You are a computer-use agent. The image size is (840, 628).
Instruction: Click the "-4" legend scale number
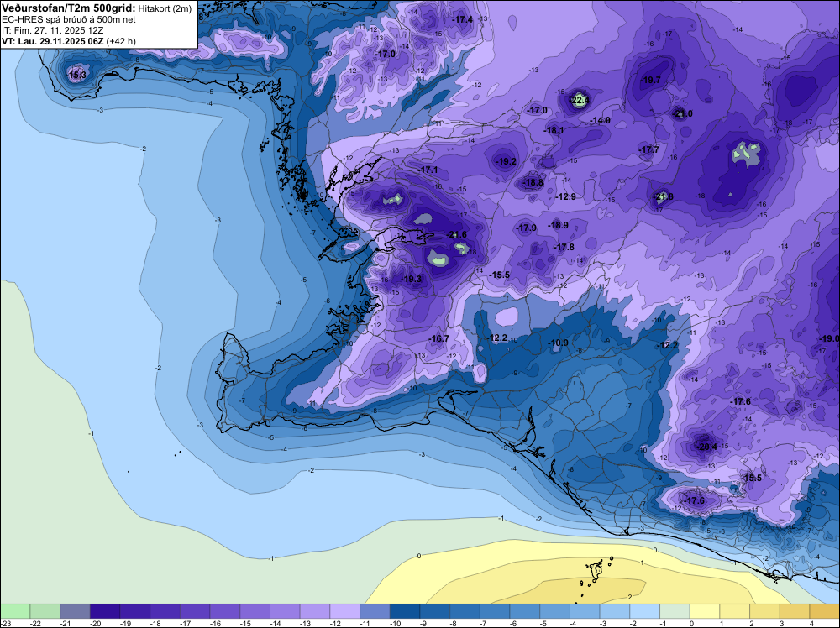[575, 624]
